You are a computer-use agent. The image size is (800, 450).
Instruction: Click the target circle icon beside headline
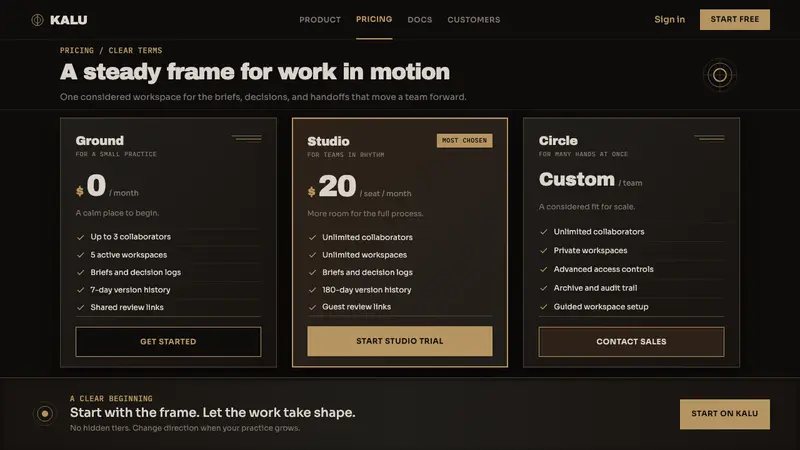pos(719,75)
